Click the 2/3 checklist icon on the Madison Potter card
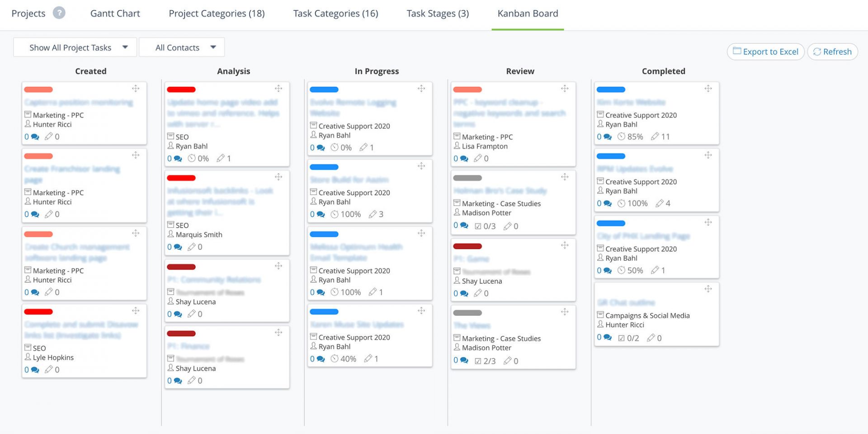 (x=478, y=361)
